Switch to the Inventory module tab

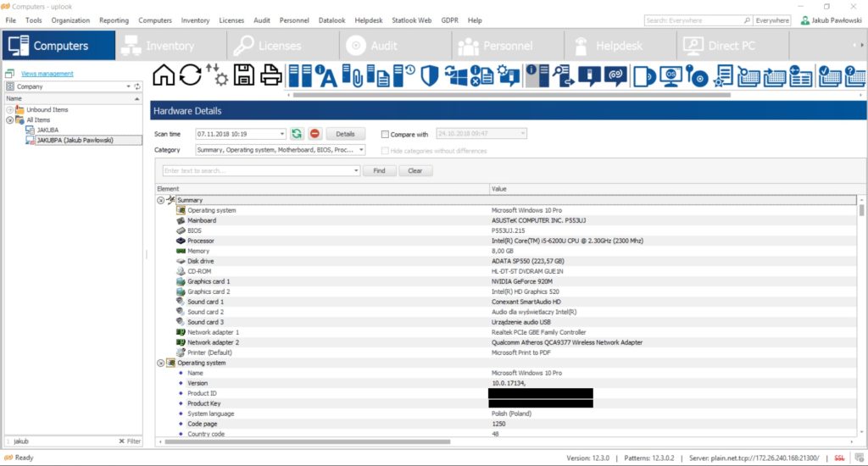(171, 46)
